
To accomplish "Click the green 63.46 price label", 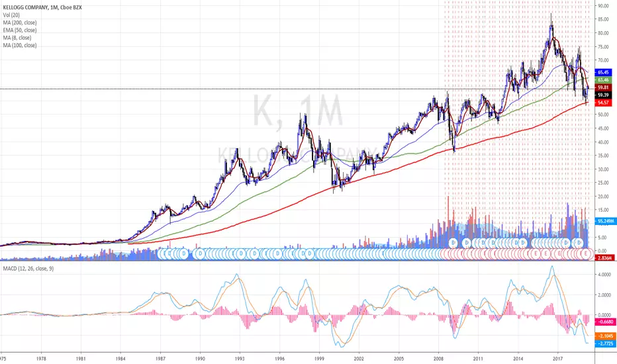I will 603,80.
